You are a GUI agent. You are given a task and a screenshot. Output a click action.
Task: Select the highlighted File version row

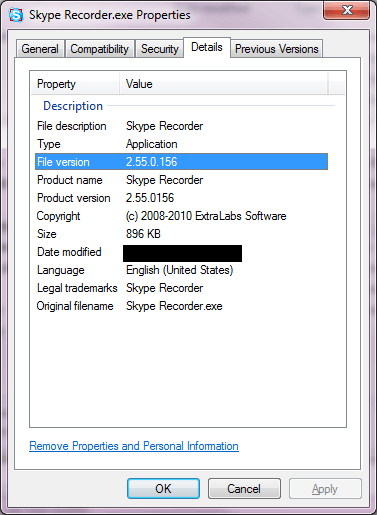tap(181, 162)
